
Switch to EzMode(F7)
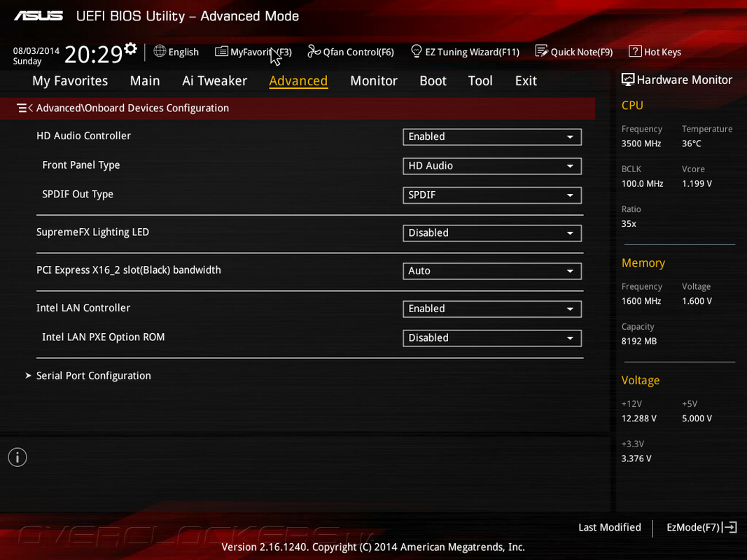click(701, 527)
